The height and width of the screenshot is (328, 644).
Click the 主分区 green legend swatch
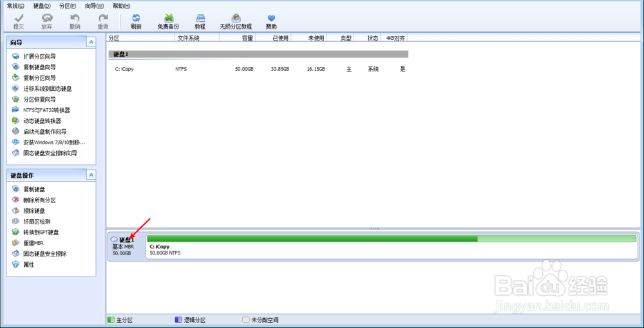click(x=111, y=320)
